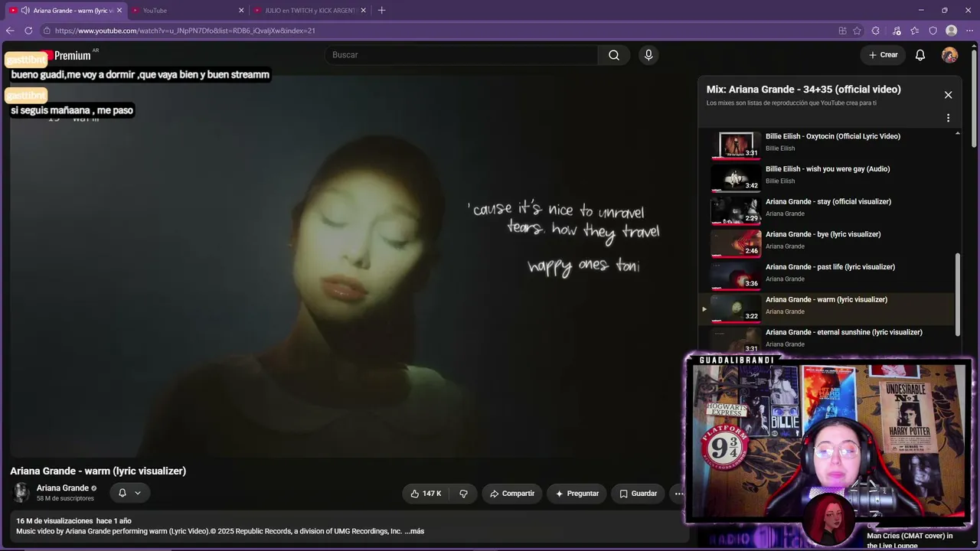
Task: Open the browser settings and more menu
Action: pos(970,31)
